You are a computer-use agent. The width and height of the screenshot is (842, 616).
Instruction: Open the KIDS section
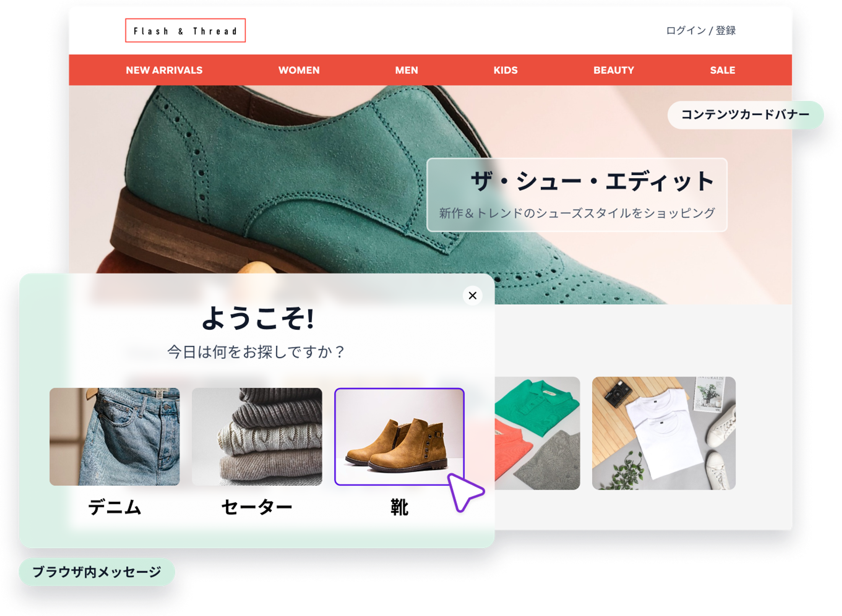[506, 70]
